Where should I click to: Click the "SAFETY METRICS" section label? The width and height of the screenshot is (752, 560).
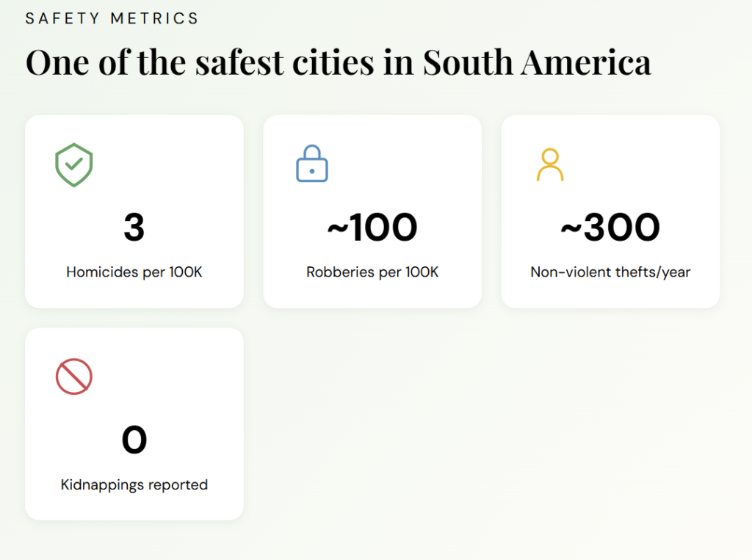[x=112, y=18]
